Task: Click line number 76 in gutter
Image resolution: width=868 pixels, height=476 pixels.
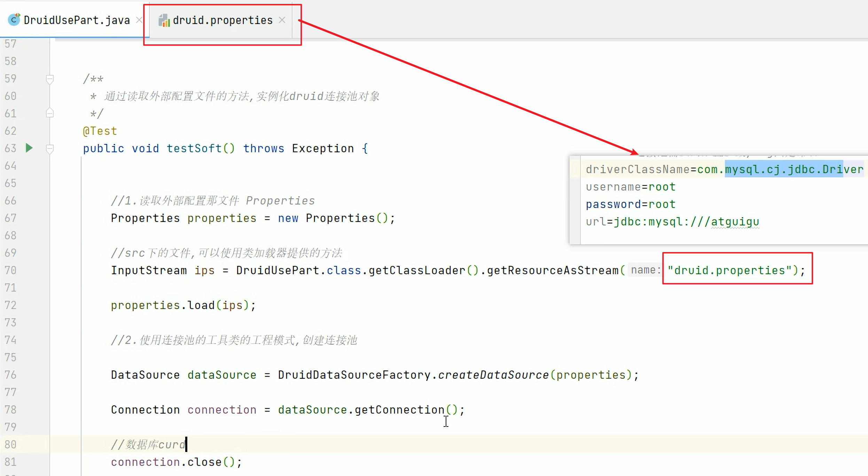Action: pyautogui.click(x=10, y=375)
